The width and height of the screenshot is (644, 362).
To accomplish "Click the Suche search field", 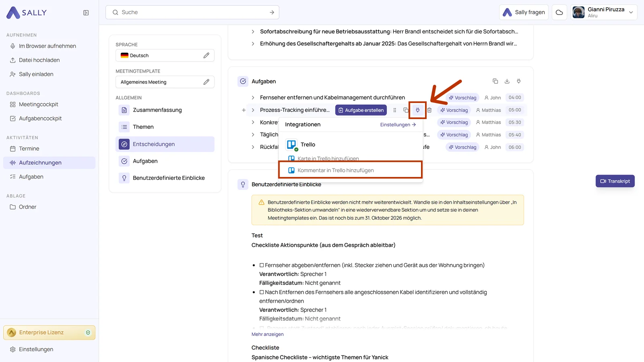I will 192,12.
